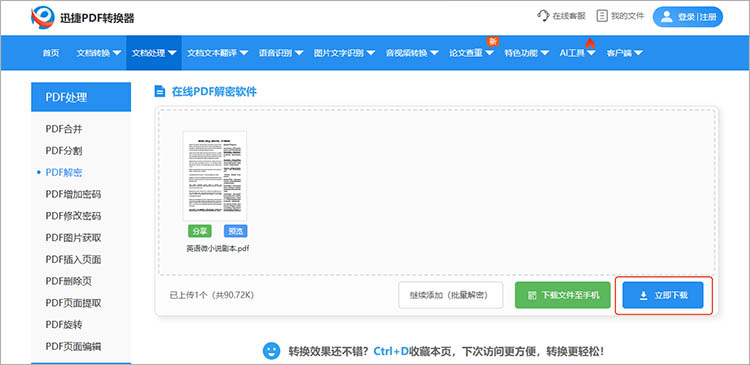Click the uploaded PDF page thumbnail
Viewport: 750px width, 365px height.
[215, 176]
